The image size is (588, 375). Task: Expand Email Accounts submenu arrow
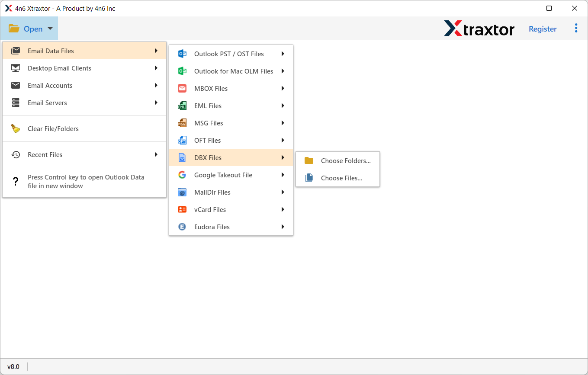[x=156, y=85]
